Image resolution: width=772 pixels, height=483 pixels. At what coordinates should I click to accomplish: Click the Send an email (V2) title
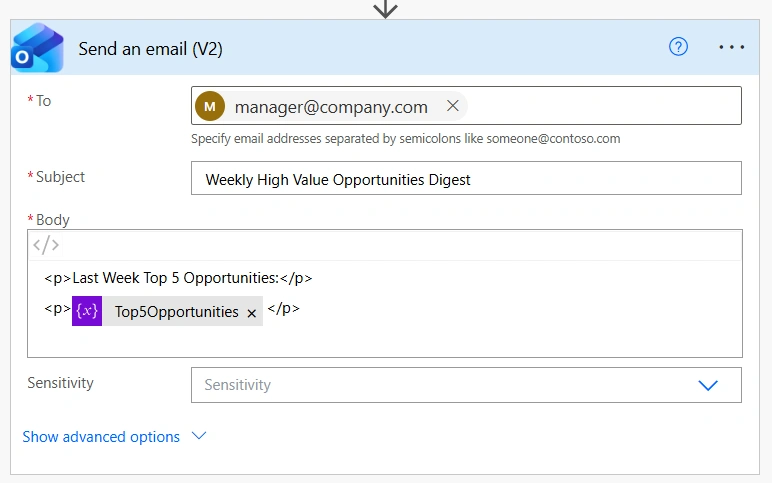tap(150, 49)
